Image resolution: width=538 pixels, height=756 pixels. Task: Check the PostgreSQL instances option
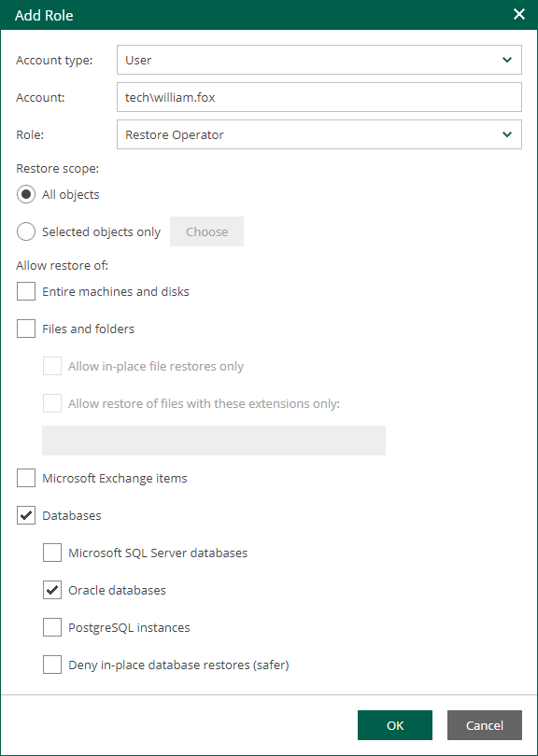(x=51, y=627)
